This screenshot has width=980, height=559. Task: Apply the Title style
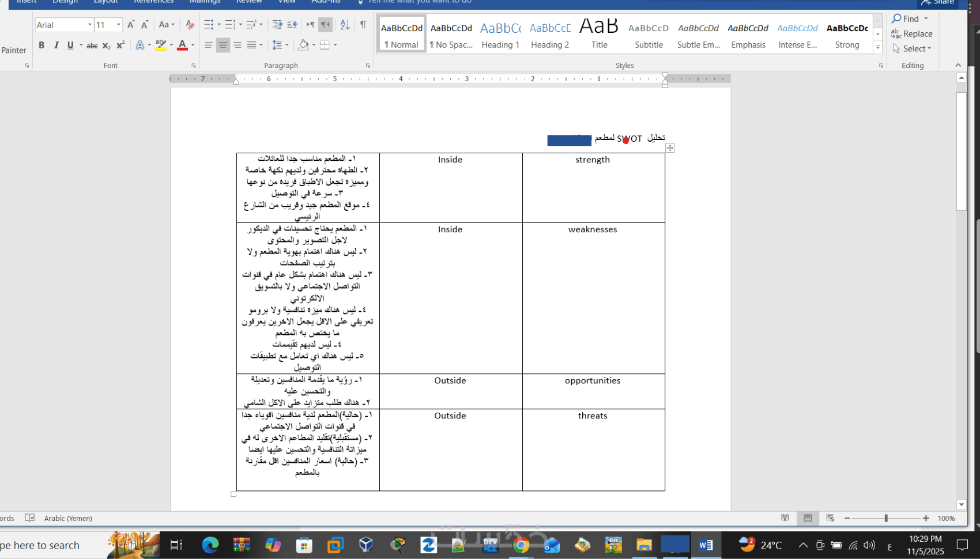click(x=600, y=35)
